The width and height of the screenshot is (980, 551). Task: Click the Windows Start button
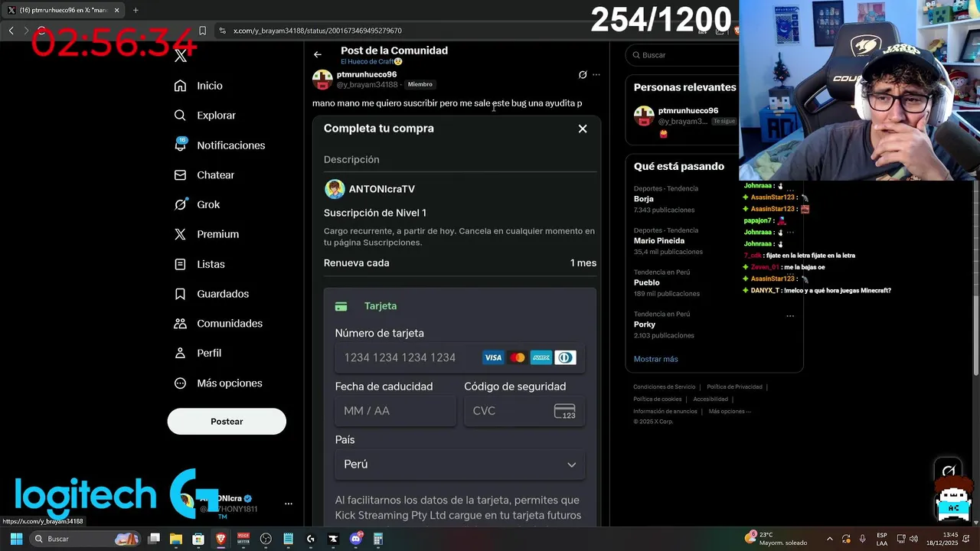click(16, 539)
